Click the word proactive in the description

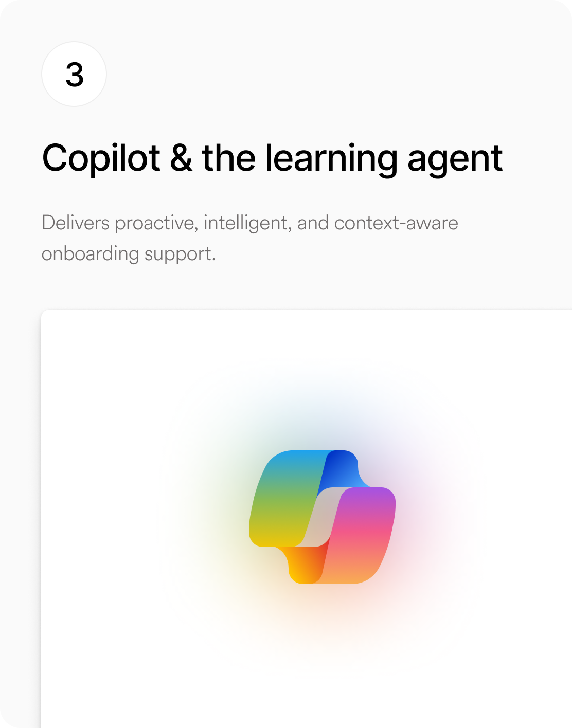coord(156,224)
